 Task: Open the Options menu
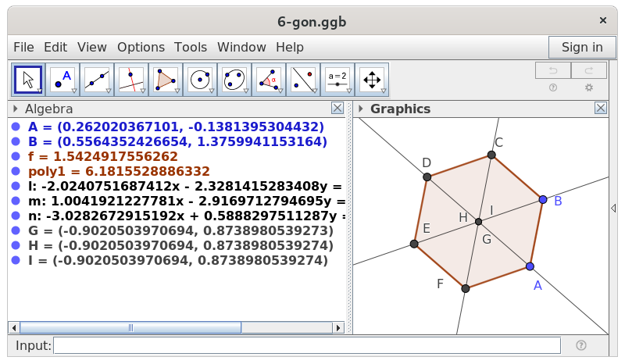click(x=141, y=47)
